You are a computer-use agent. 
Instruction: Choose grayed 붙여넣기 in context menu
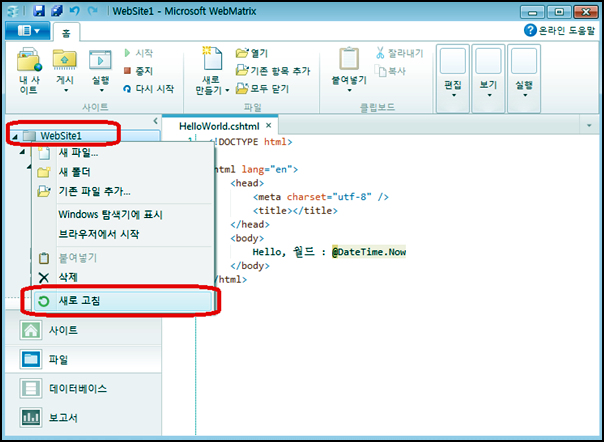(x=122, y=258)
